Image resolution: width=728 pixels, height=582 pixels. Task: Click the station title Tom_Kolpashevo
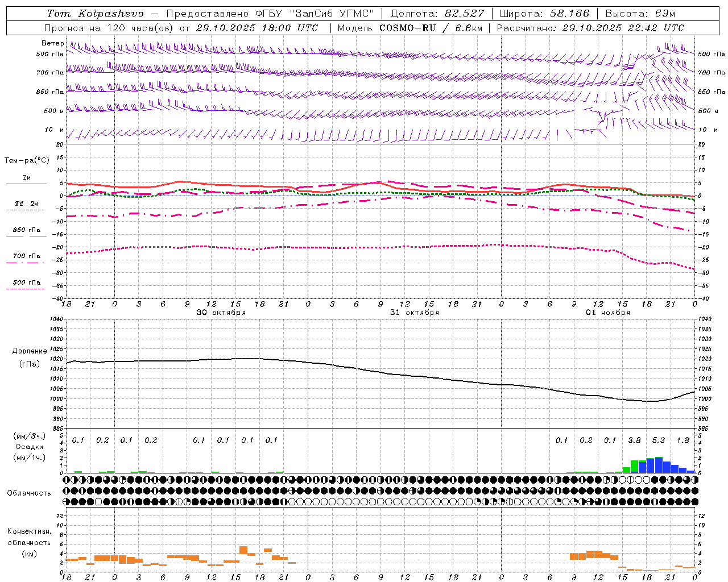pyautogui.click(x=96, y=14)
